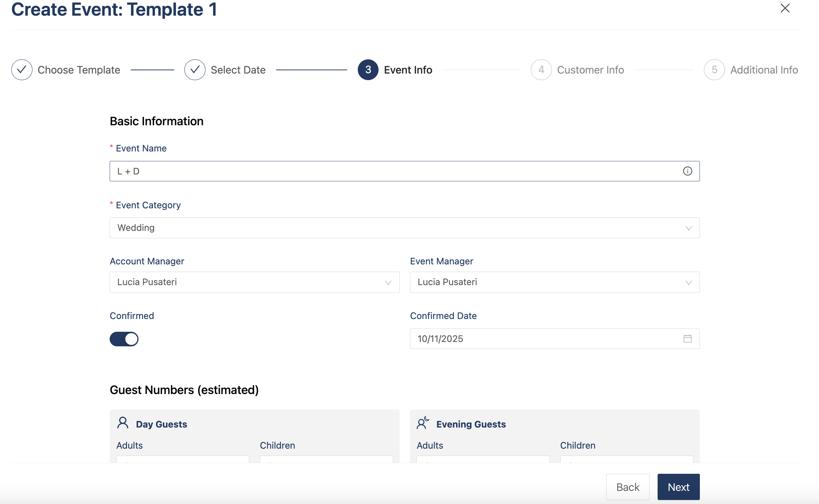
Task: Focus the Confirmed Date 10/11/2025 field
Action: [546, 339]
